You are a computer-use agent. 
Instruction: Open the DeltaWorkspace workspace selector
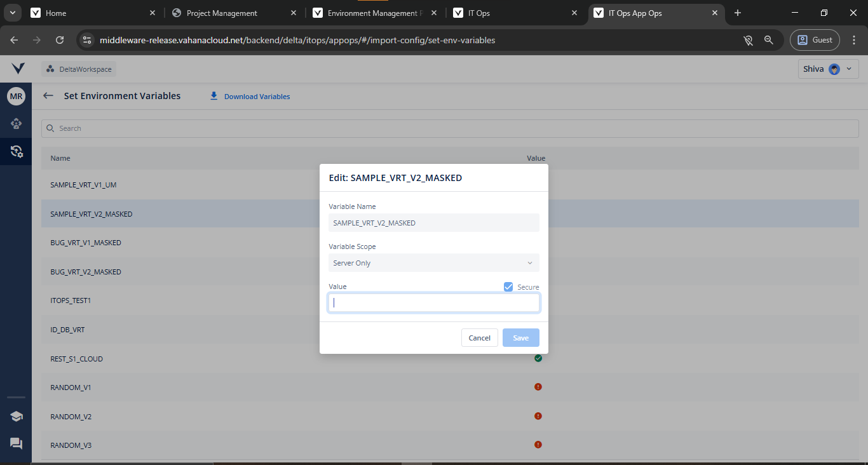[x=79, y=69]
